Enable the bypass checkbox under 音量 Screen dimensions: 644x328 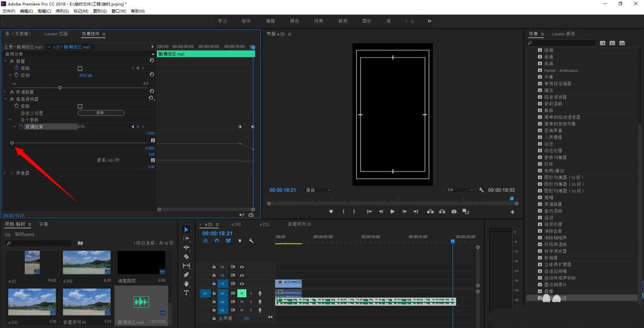click(x=80, y=69)
